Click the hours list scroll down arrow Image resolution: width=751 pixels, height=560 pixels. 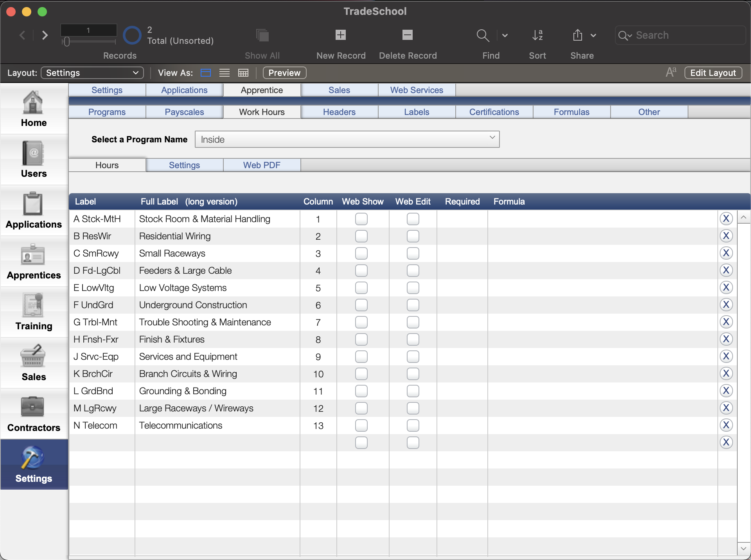744,548
